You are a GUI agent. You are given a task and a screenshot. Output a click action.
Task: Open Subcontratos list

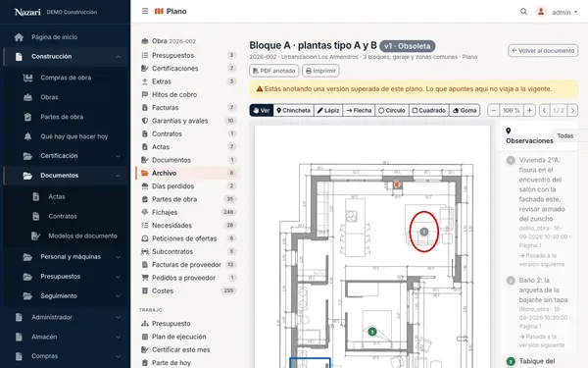(187, 251)
